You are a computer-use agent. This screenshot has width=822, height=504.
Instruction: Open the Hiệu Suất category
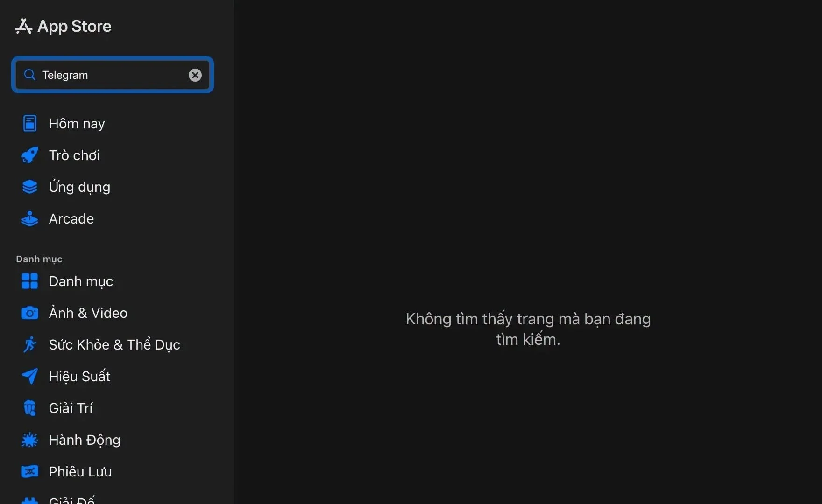coord(79,376)
